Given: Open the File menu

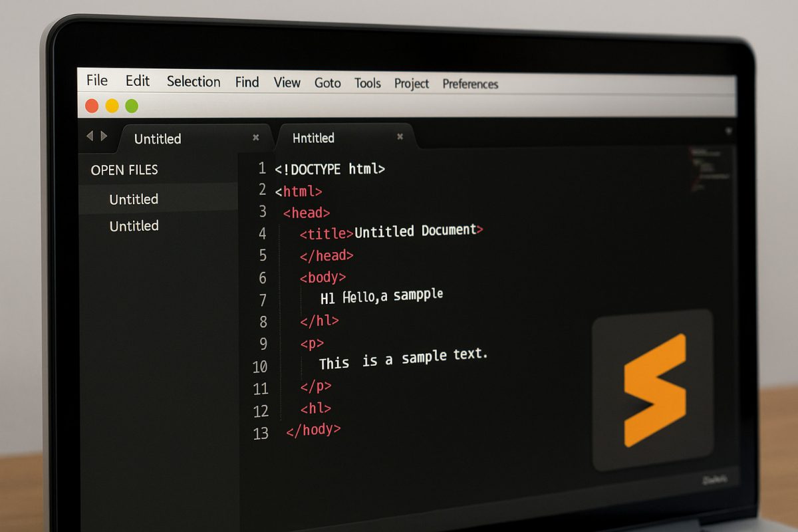Looking at the screenshot, I should pyautogui.click(x=97, y=80).
